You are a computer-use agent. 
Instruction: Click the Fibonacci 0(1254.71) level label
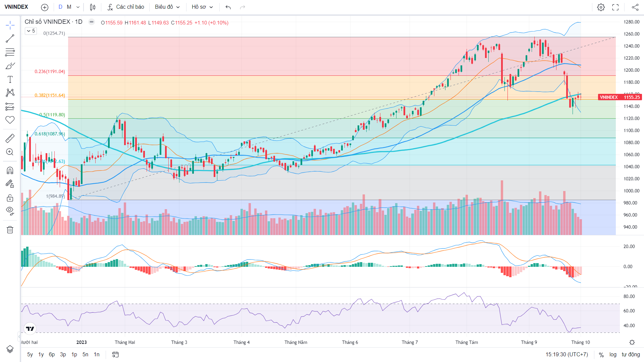coord(54,33)
